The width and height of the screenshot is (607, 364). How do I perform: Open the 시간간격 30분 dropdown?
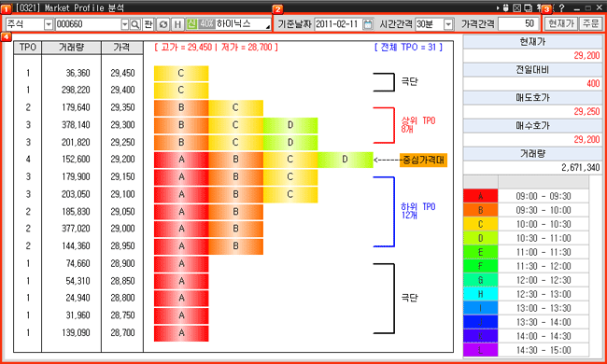click(x=448, y=24)
